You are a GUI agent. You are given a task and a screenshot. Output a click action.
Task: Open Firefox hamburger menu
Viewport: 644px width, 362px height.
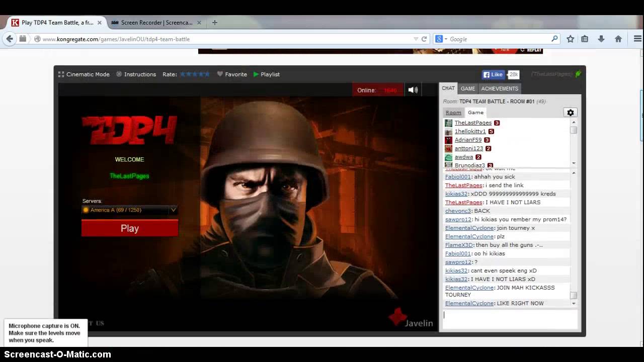coord(637,39)
